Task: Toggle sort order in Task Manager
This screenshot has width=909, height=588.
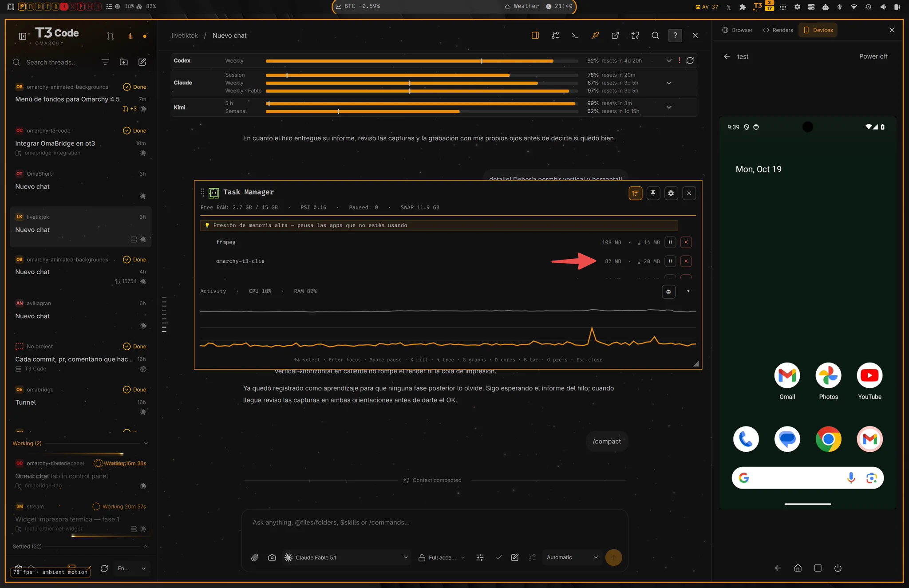Action: tap(636, 193)
